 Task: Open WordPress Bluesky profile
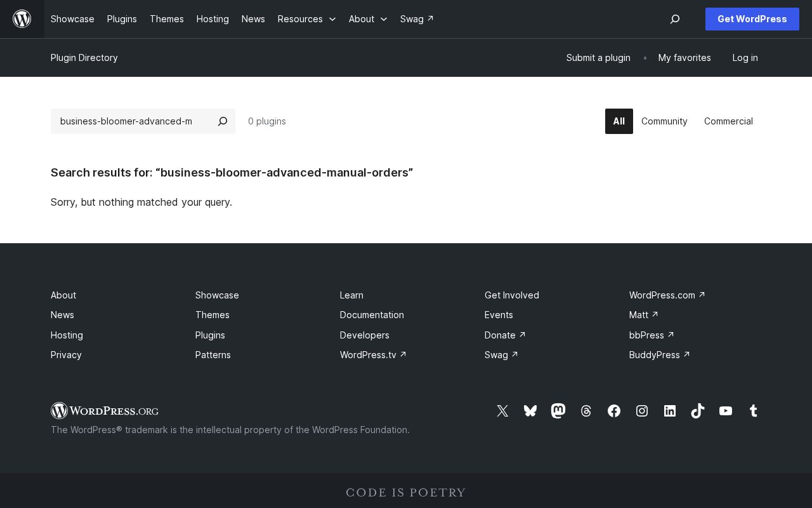click(x=530, y=411)
